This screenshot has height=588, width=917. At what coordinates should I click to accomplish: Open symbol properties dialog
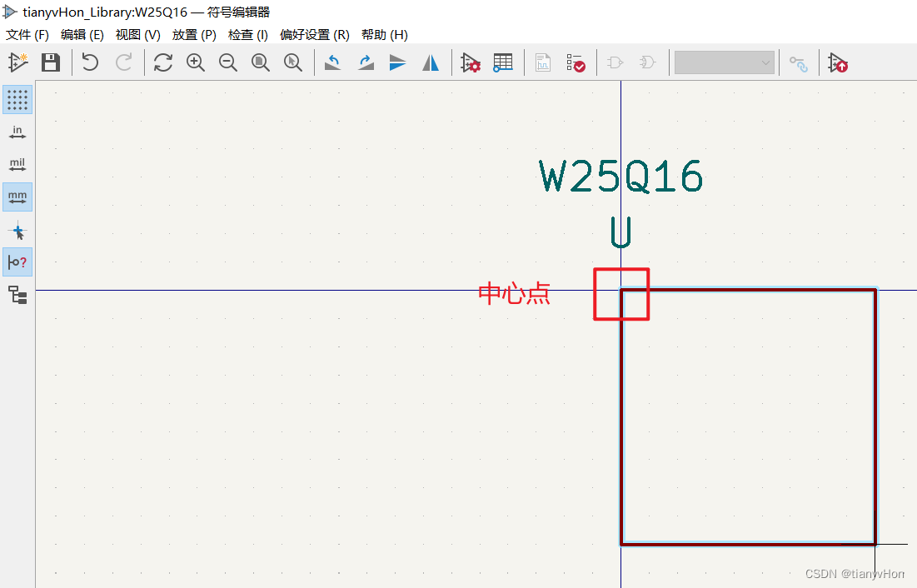(x=471, y=62)
